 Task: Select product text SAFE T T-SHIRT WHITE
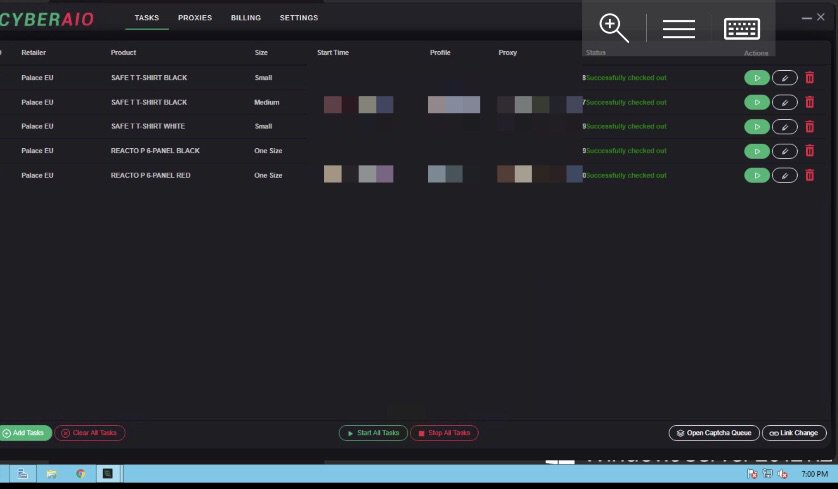click(148, 126)
